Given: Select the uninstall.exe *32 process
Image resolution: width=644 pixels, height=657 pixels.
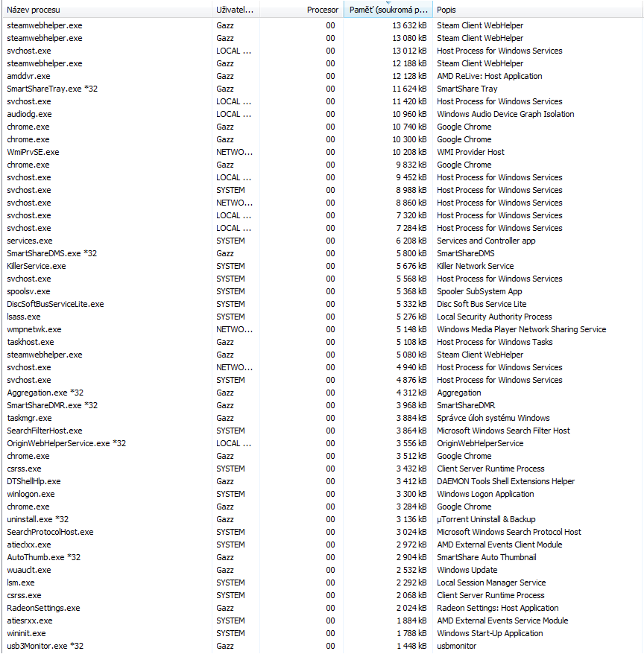Looking at the screenshot, I should pyautogui.click(x=323, y=519).
